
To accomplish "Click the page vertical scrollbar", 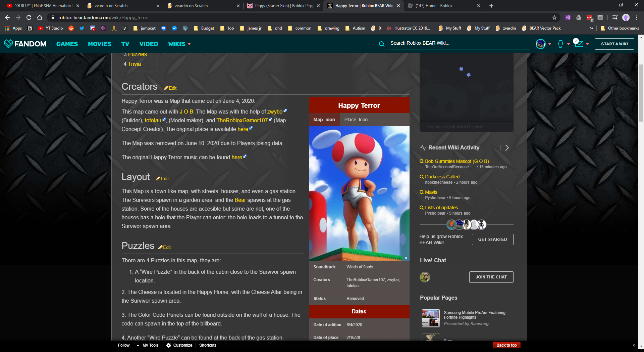I will coord(641,93).
